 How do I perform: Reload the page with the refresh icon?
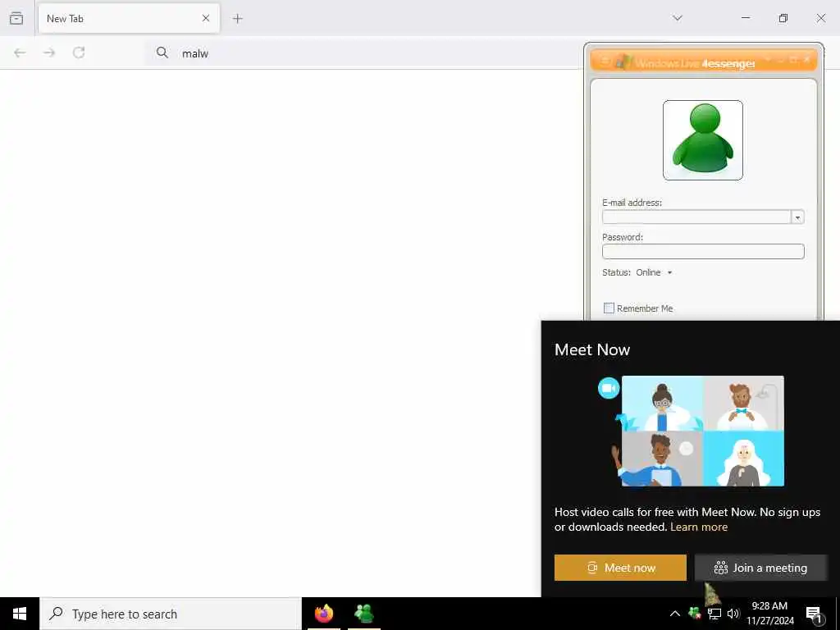pyautogui.click(x=79, y=52)
